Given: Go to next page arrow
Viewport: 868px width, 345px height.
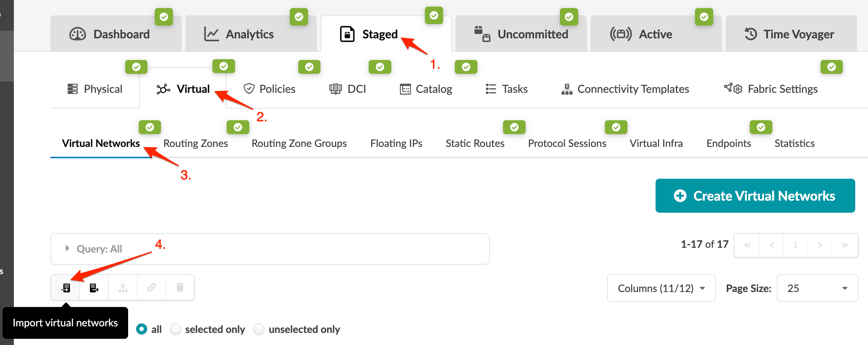Looking at the screenshot, I should (820, 245).
